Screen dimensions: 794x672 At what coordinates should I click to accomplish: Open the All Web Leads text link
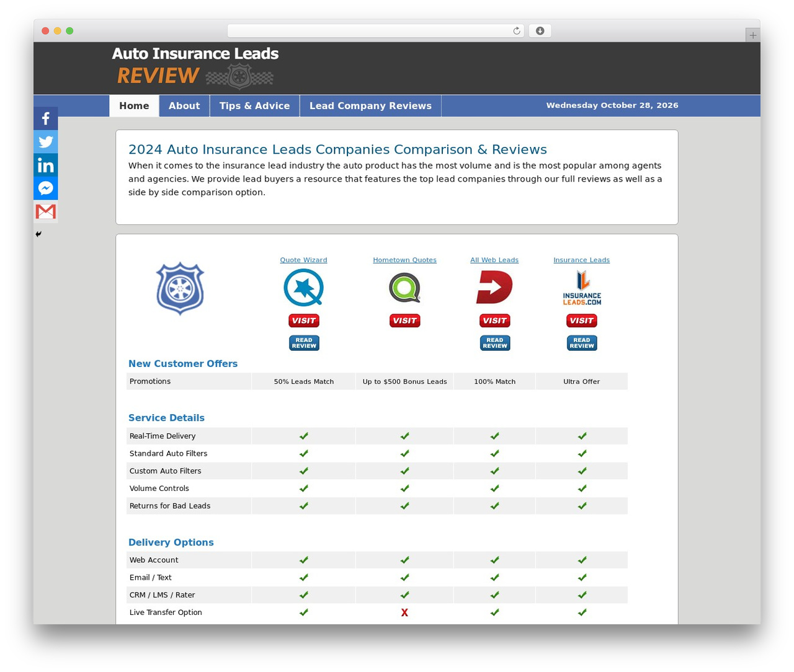pyautogui.click(x=494, y=260)
